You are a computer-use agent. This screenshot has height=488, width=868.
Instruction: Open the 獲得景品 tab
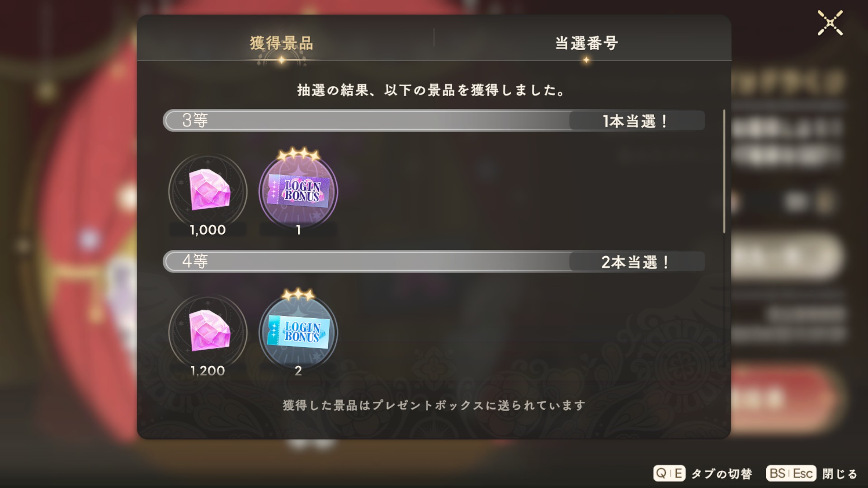tap(281, 43)
